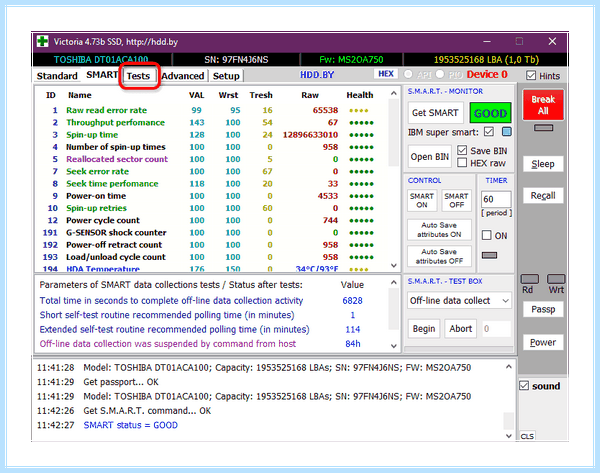Enable the HEX raw checkbox
The width and height of the screenshot is (600, 473).
coord(462,163)
